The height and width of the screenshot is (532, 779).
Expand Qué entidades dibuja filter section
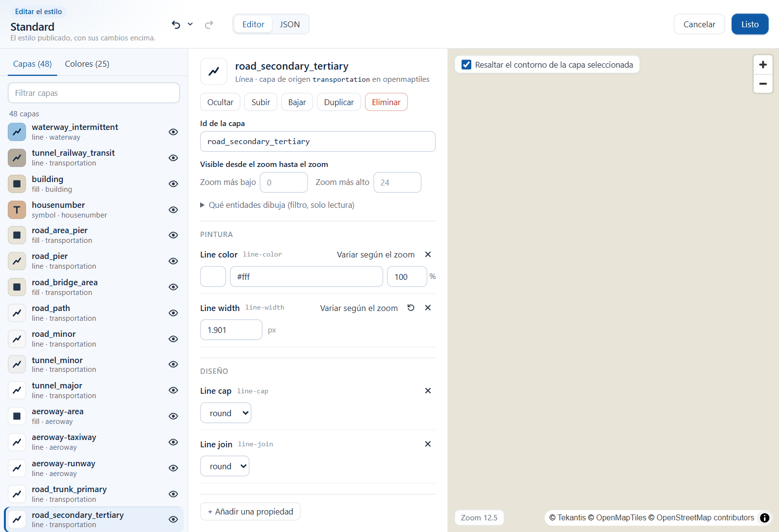click(x=277, y=205)
